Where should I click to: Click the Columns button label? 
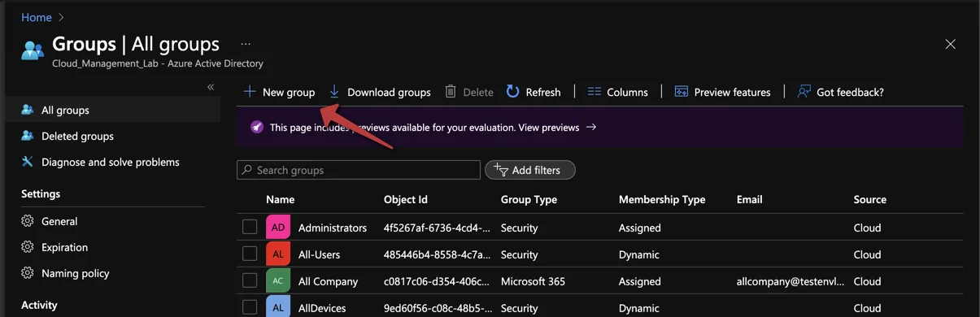pos(628,92)
